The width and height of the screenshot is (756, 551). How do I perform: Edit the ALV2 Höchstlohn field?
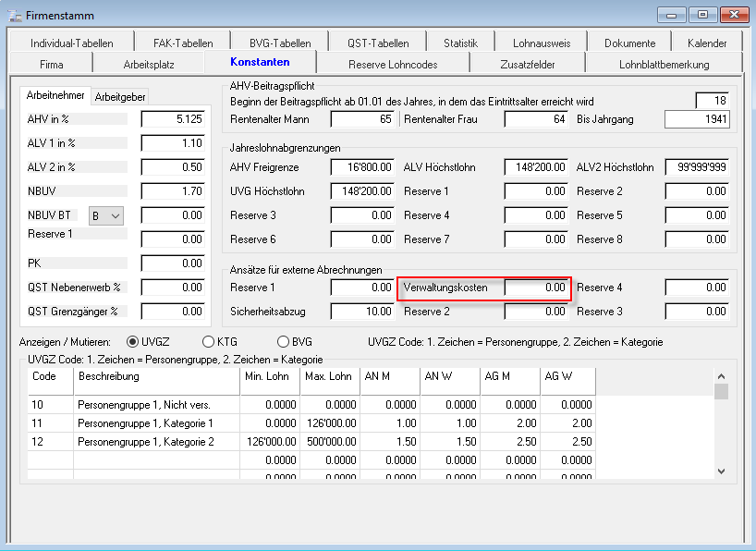click(697, 167)
